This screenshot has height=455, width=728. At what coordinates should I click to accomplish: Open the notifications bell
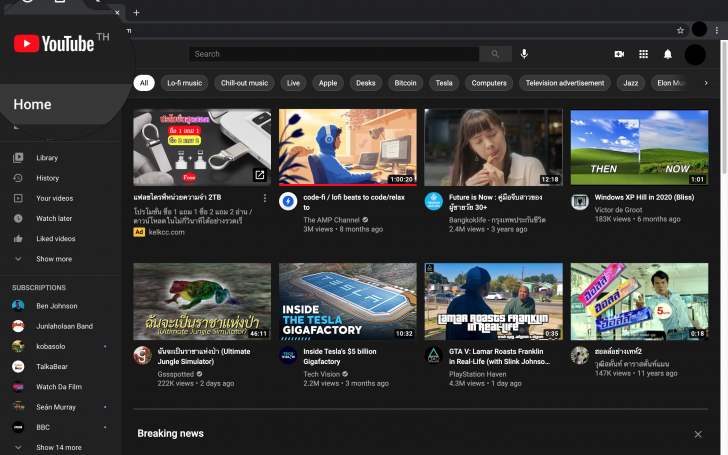(x=668, y=54)
